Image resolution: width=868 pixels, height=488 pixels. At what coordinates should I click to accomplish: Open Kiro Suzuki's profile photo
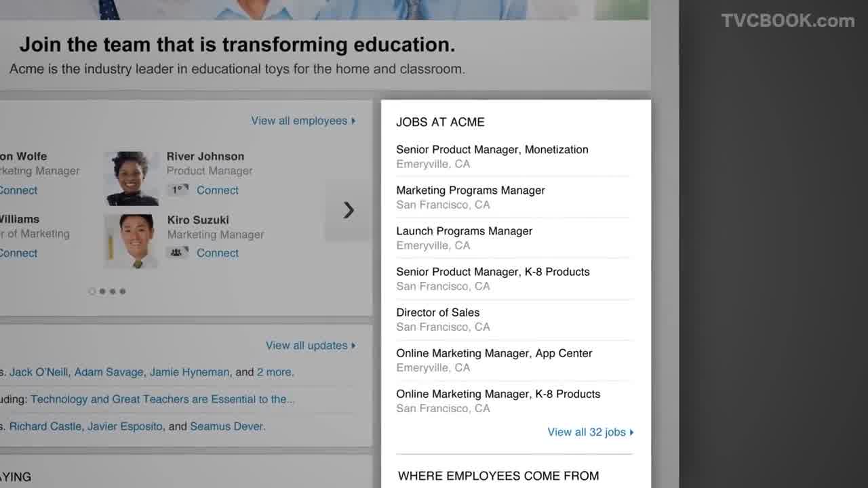[x=132, y=241]
